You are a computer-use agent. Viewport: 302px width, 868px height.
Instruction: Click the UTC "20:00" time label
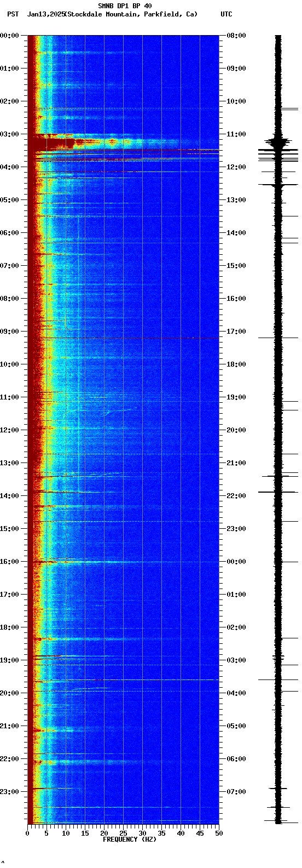click(236, 430)
